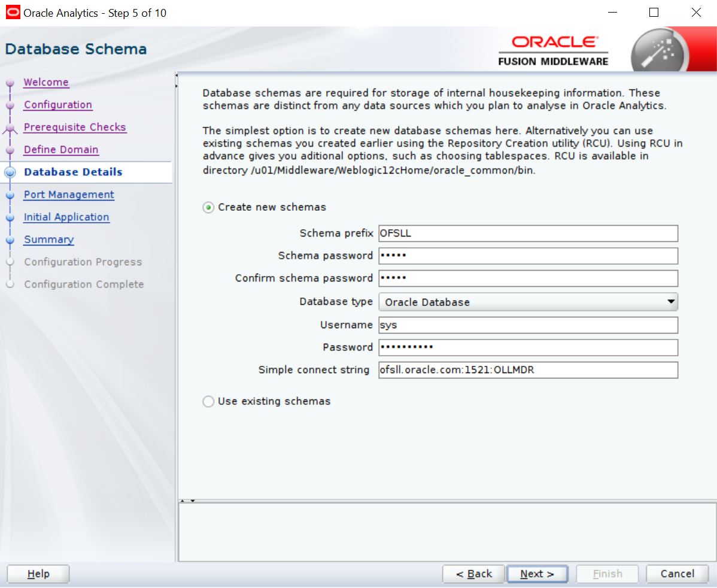Screen dimensions: 717x588
Task: Click the Define Domain step node icon
Action: 10,150
